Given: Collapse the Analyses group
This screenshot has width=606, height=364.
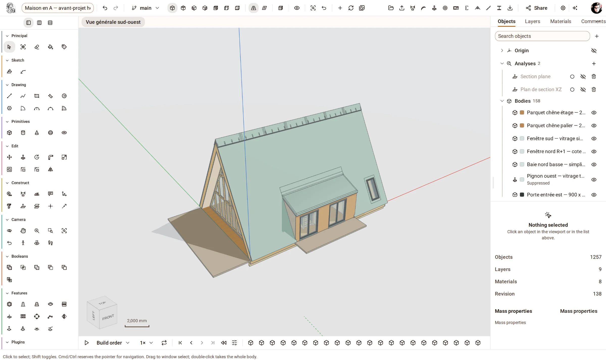Looking at the screenshot, I should click(x=502, y=64).
